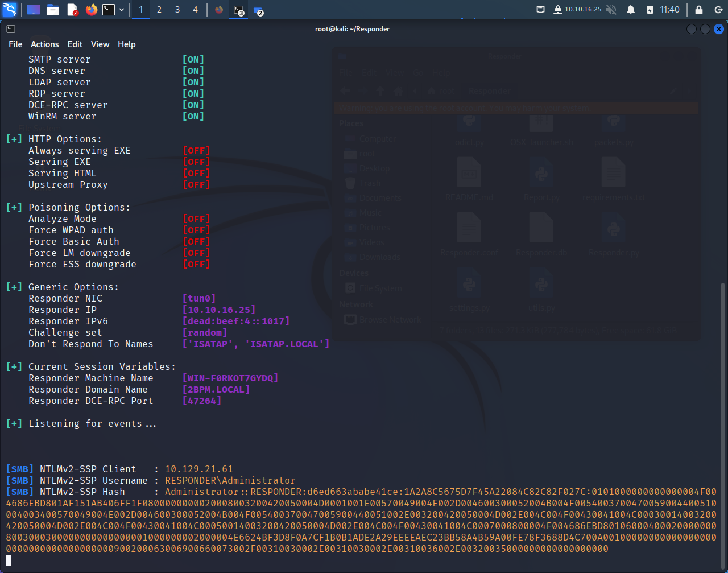Click the [ON] status next to WinRM server
The image size is (728, 573).
[x=193, y=117]
